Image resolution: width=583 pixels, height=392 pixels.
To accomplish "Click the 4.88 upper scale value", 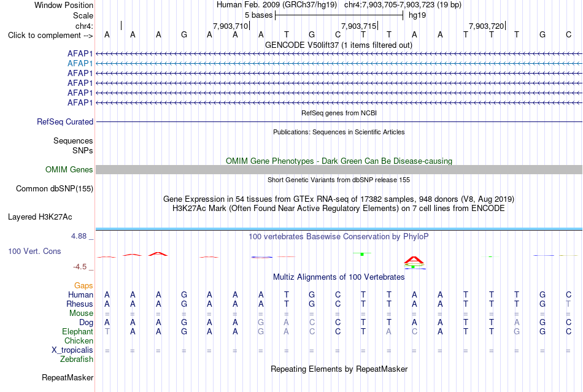I will pyautogui.click(x=79, y=236).
